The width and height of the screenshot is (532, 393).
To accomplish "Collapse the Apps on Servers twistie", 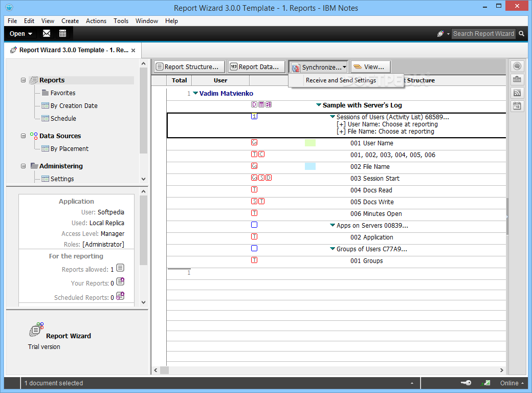I will [332, 225].
